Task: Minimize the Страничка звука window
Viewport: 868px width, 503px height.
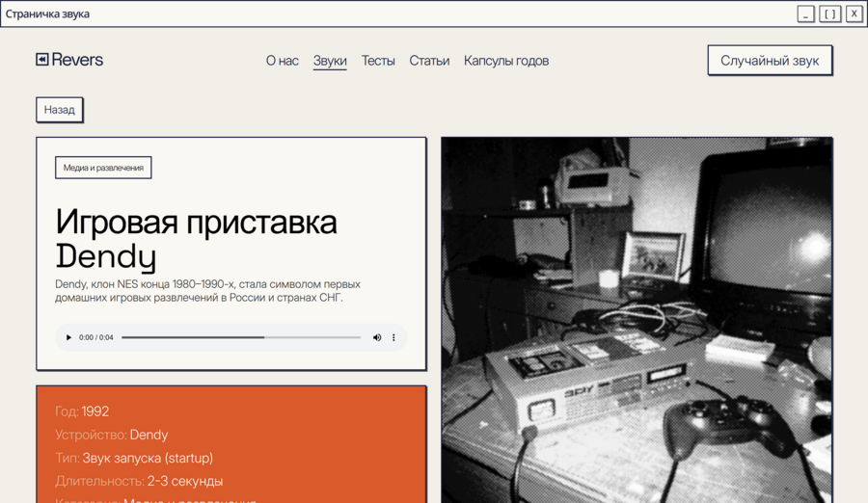Action: click(x=805, y=13)
